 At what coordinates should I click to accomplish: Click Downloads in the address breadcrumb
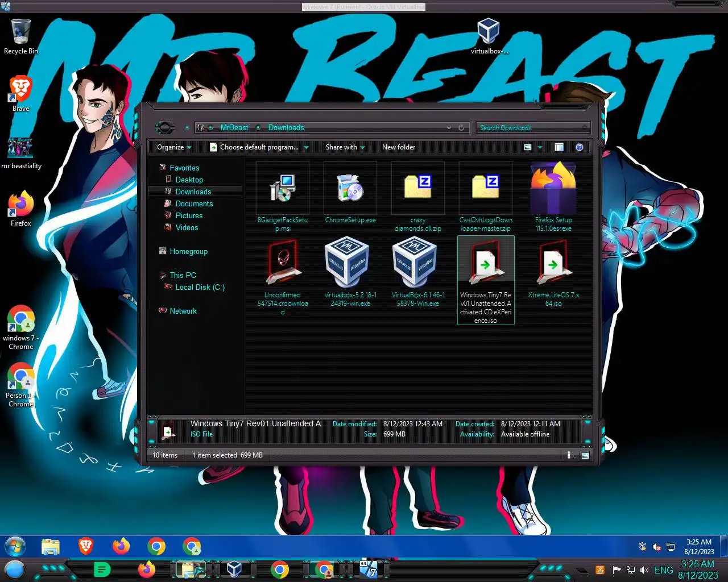(286, 128)
